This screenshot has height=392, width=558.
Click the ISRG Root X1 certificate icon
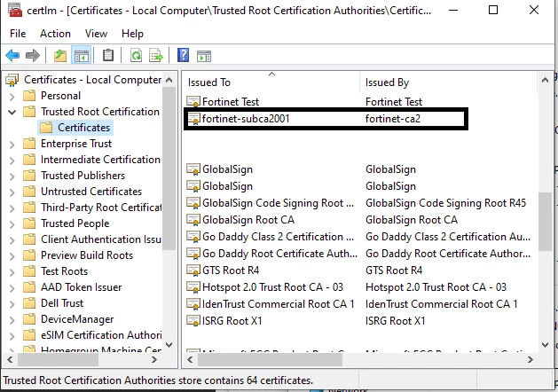[193, 320]
